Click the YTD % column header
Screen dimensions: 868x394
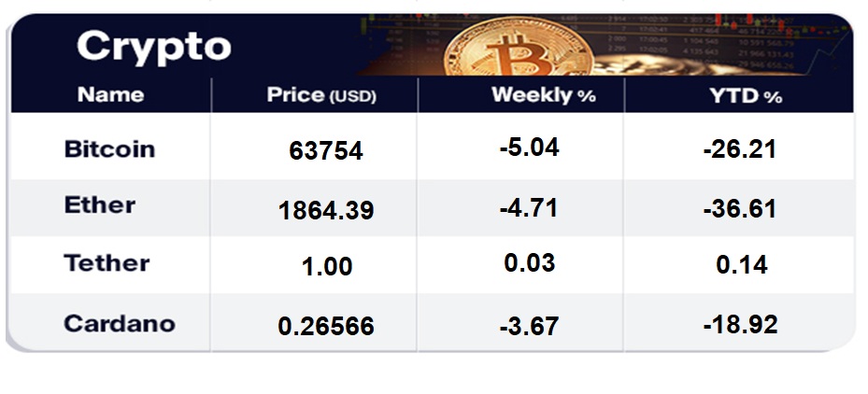(x=745, y=95)
